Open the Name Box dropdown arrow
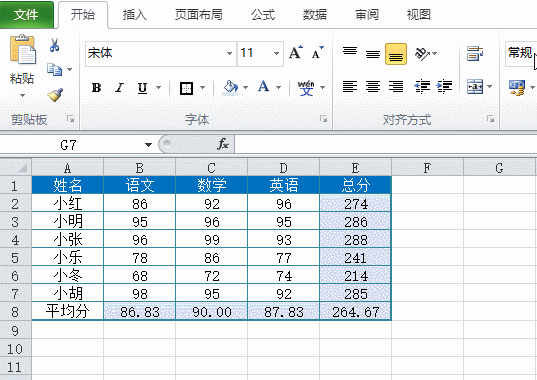This screenshot has width=537, height=380. click(148, 145)
